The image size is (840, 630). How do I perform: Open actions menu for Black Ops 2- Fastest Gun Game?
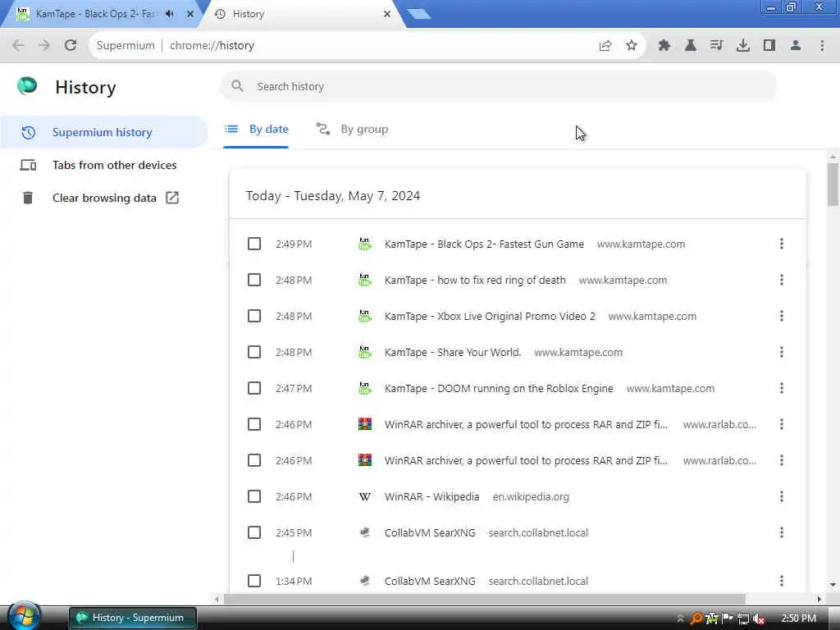782,244
